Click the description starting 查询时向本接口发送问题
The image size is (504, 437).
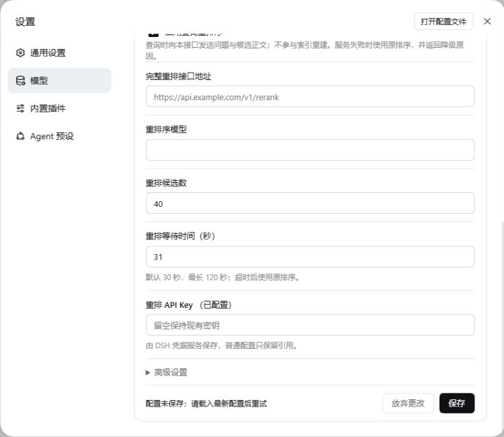point(304,50)
